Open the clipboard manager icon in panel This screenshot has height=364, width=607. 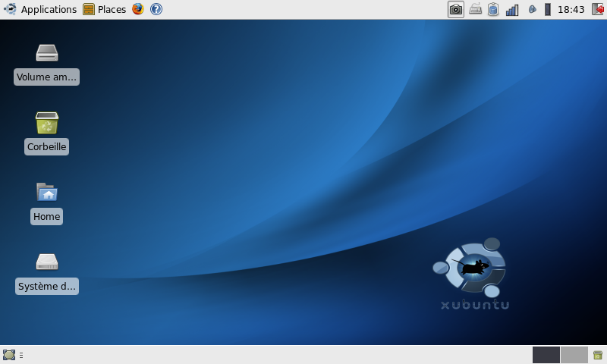493,9
